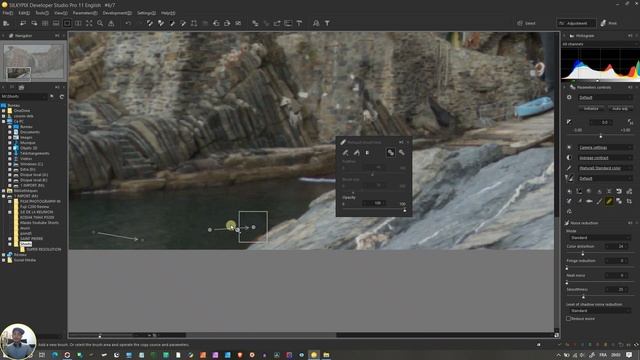Viewport: 640px width, 360px height.
Task: Click the Adjustment mode button
Action: point(576,23)
